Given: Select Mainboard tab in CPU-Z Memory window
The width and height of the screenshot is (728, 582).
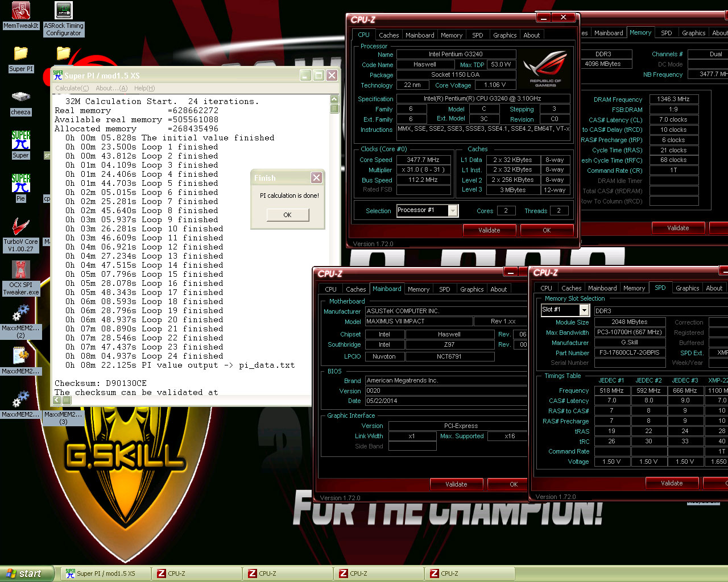Looking at the screenshot, I should tap(609, 33).
